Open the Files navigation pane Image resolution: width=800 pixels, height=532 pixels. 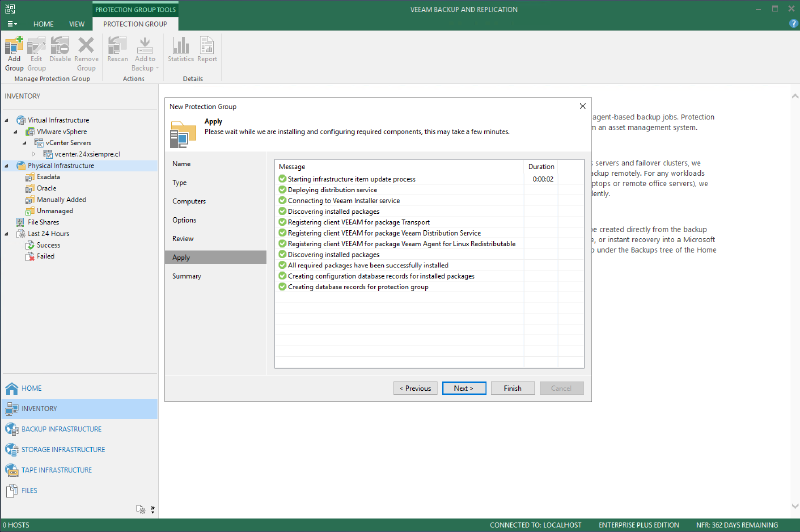click(x=80, y=490)
